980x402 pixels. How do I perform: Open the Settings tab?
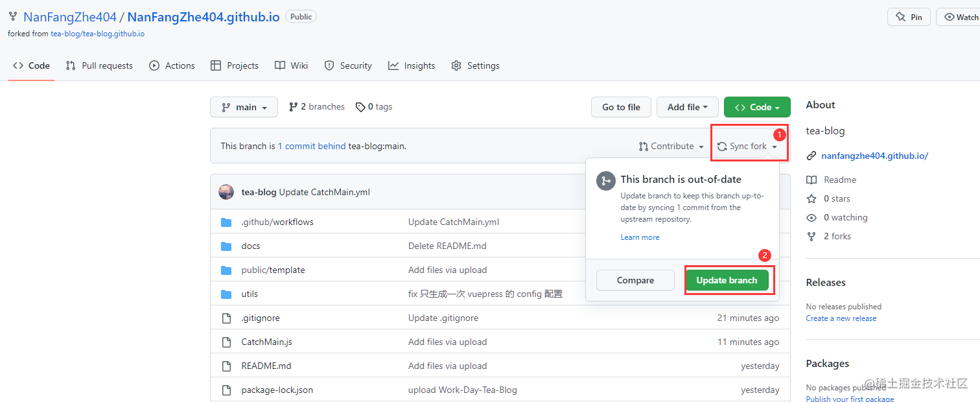click(475, 65)
